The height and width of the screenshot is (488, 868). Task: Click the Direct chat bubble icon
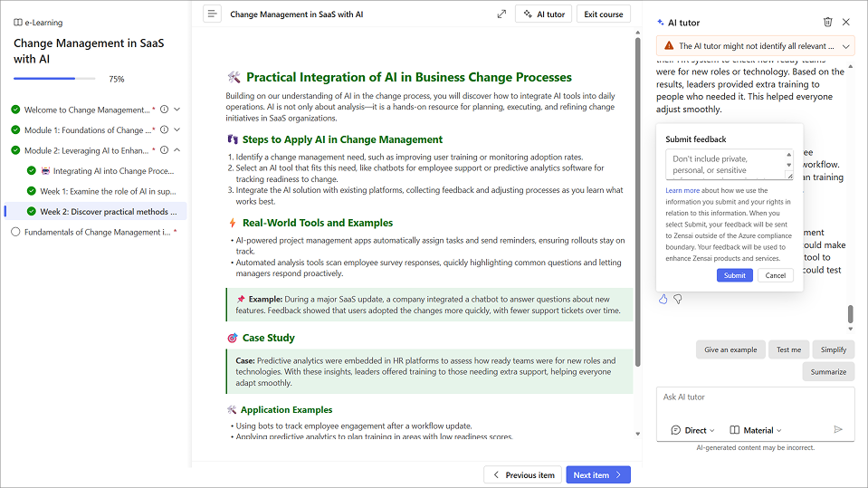point(675,430)
